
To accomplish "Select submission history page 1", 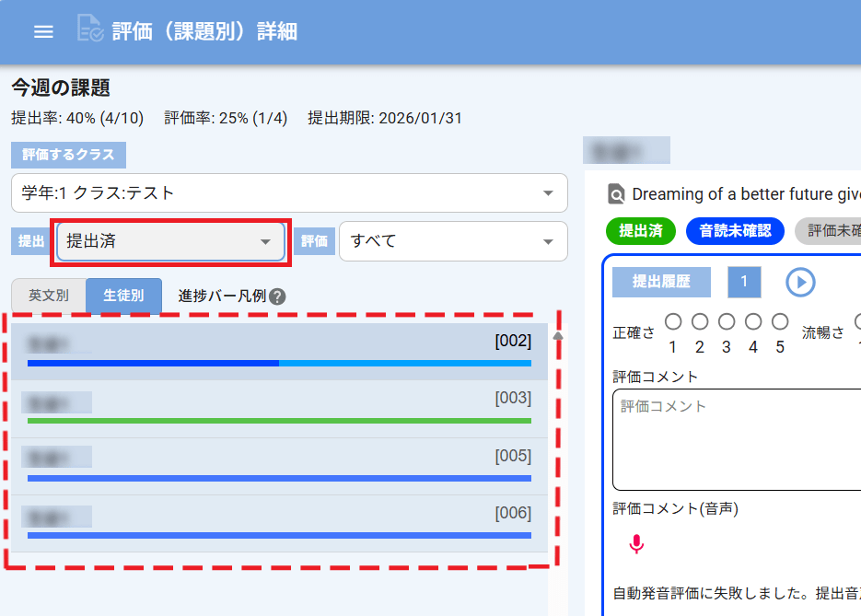I will click(744, 282).
